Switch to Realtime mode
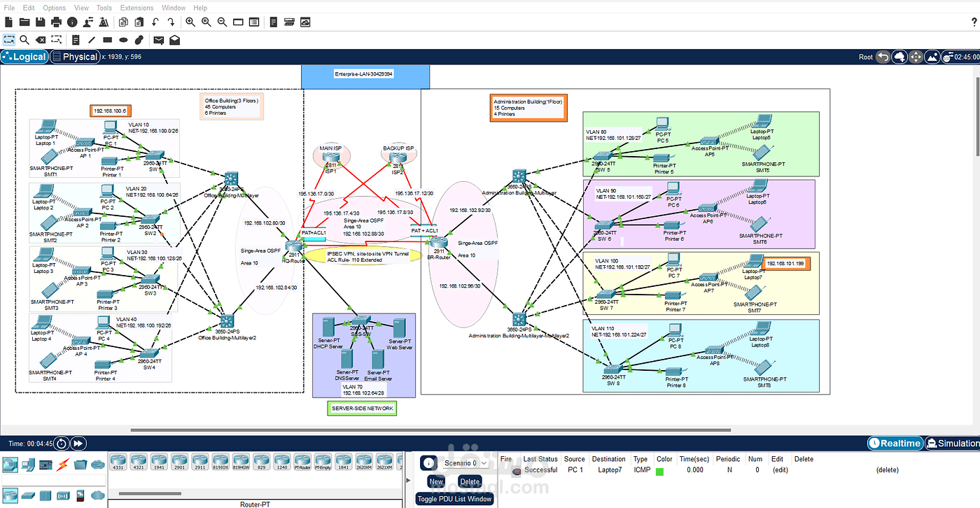The width and height of the screenshot is (980, 508). [x=895, y=443]
